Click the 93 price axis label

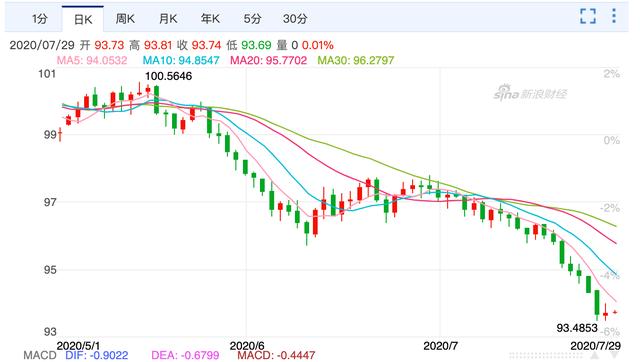tap(50, 332)
